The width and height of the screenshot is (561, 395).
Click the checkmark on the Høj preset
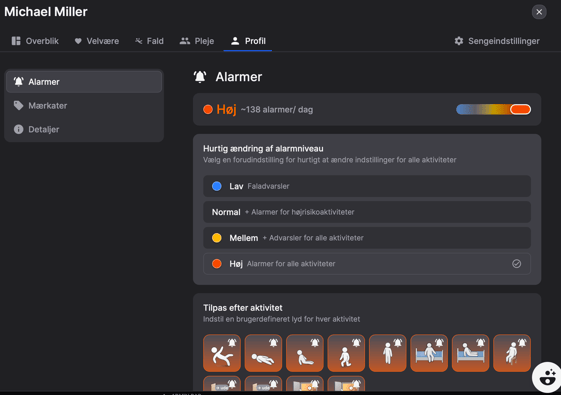point(516,264)
